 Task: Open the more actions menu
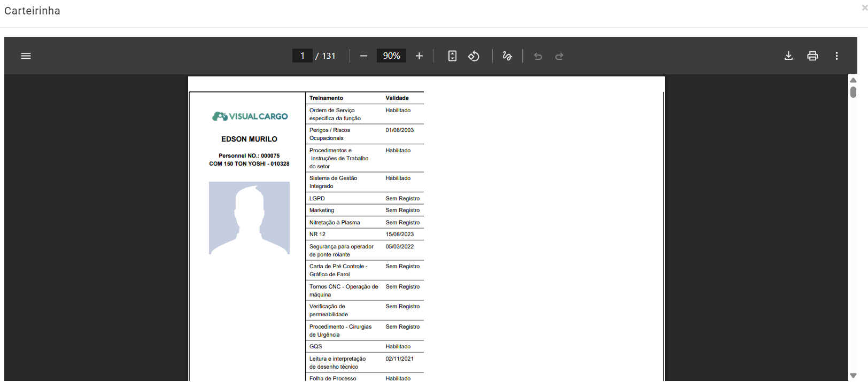click(836, 56)
